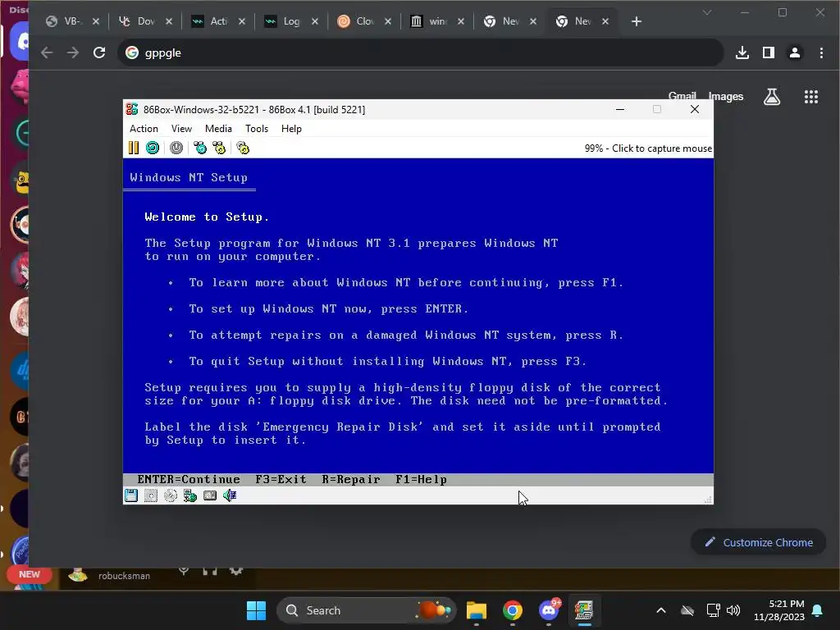Open the Google apps grid
840x630 pixels.
pyautogui.click(x=811, y=97)
